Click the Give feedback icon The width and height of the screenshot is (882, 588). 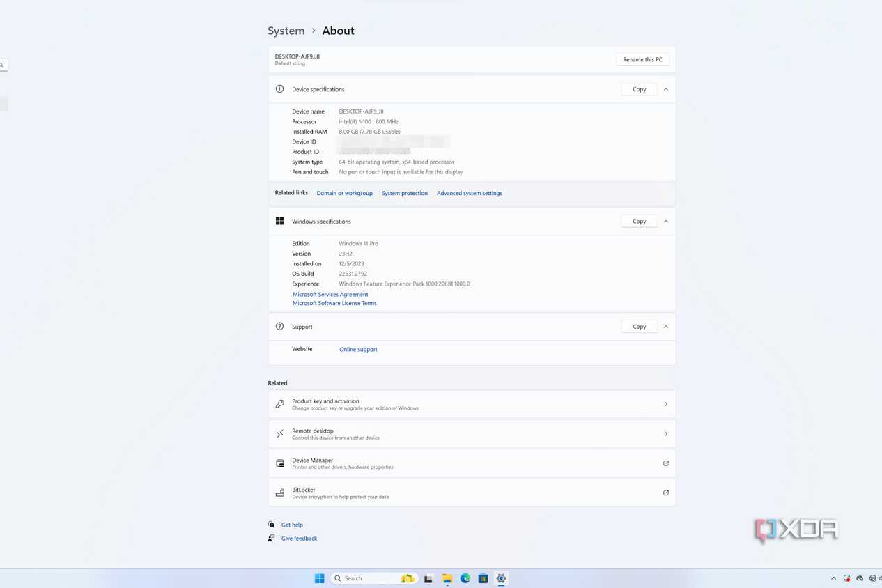pos(272,538)
